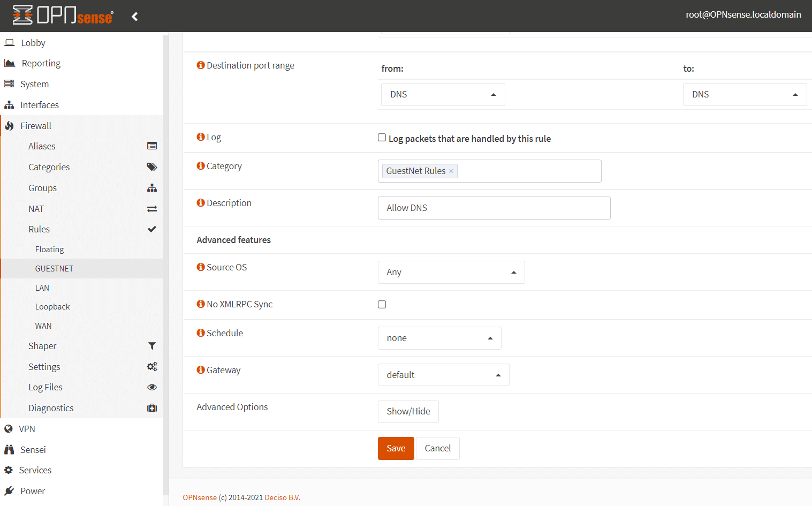Click the Firewall Settings gears icon

[152, 367]
